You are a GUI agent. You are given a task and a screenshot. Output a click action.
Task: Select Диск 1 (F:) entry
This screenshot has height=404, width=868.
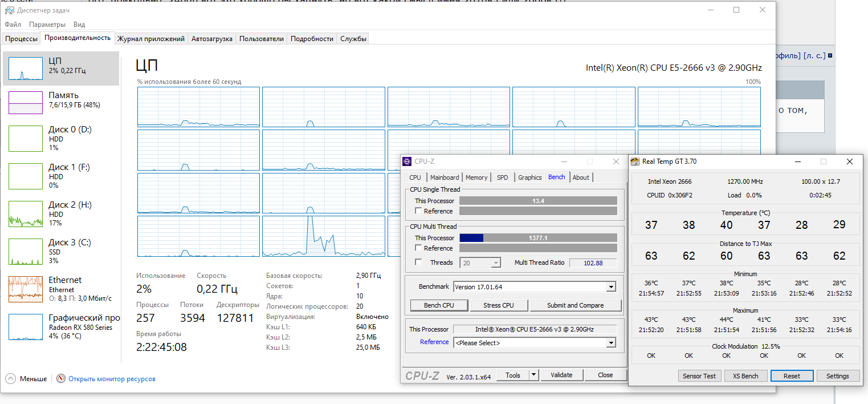tap(62, 177)
